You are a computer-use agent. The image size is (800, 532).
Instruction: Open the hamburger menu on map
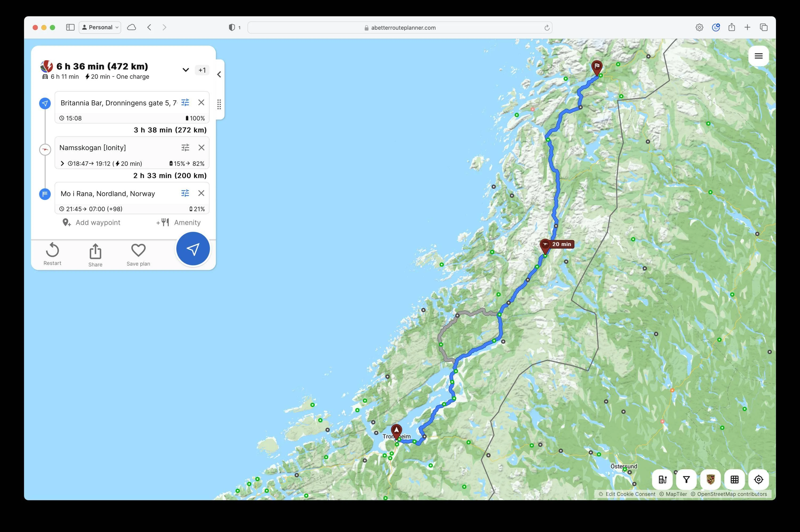pyautogui.click(x=759, y=56)
